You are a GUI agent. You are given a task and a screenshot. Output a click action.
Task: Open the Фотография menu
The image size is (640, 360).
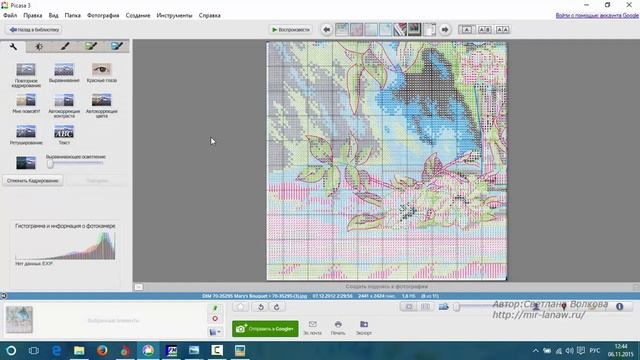click(103, 16)
